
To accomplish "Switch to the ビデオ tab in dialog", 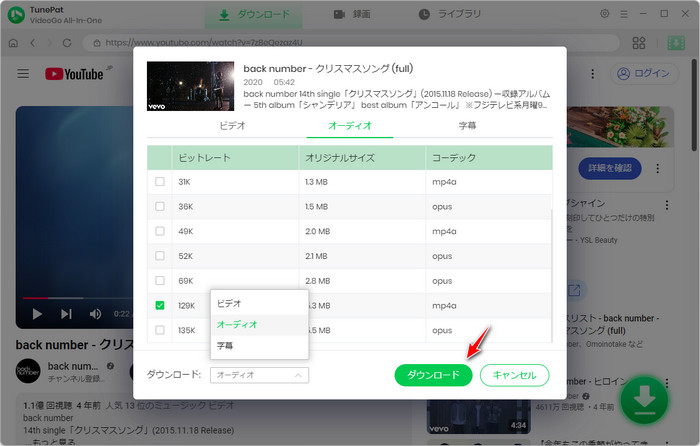I will click(x=233, y=125).
